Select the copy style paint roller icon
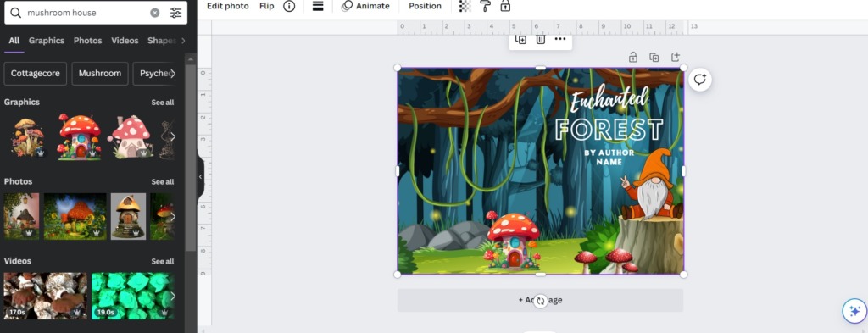Viewport: 868px width, 333px height. click(x=486, y=6)
